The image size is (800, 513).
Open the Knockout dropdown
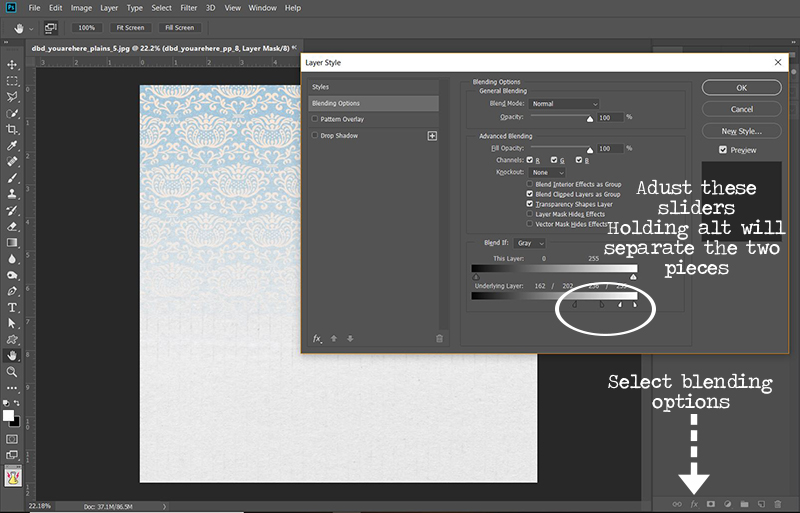coord(548,172)
